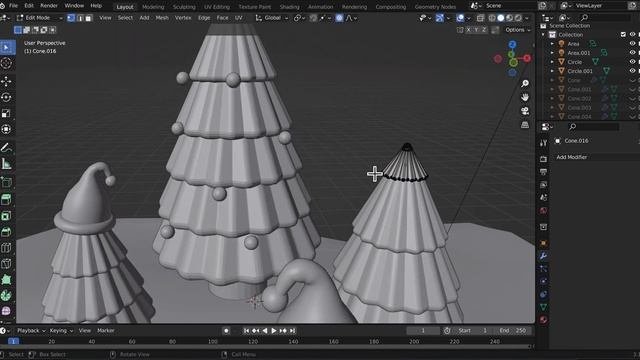Open the Render menu
The image size is (640, 360).
tap(49, 6)
